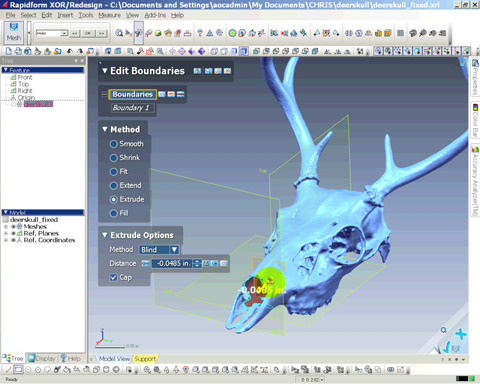Select Boundary 1 in the list

click(133, 108)
